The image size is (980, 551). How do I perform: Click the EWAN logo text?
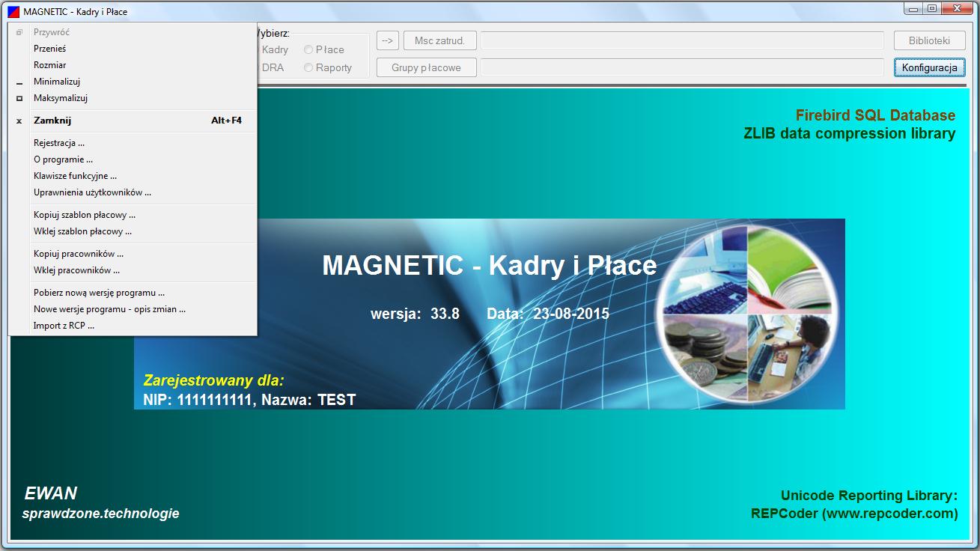(51, 493)
